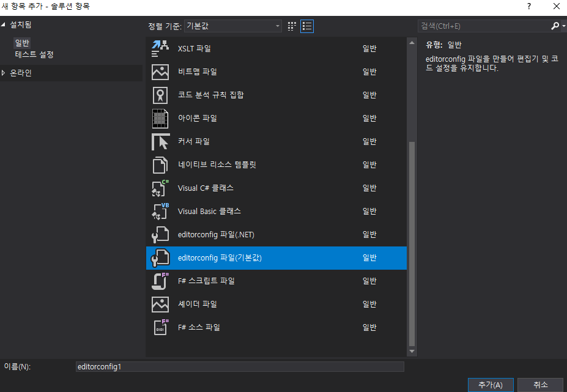Viewport: 567px width, 392px height.
Task: Choose the 비트맵 파일 icon
Action: pyautogui.click(x=160, y=72)
